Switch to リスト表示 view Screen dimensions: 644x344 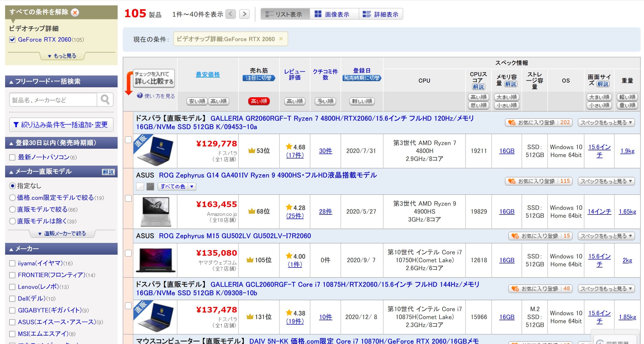[285, 14]
